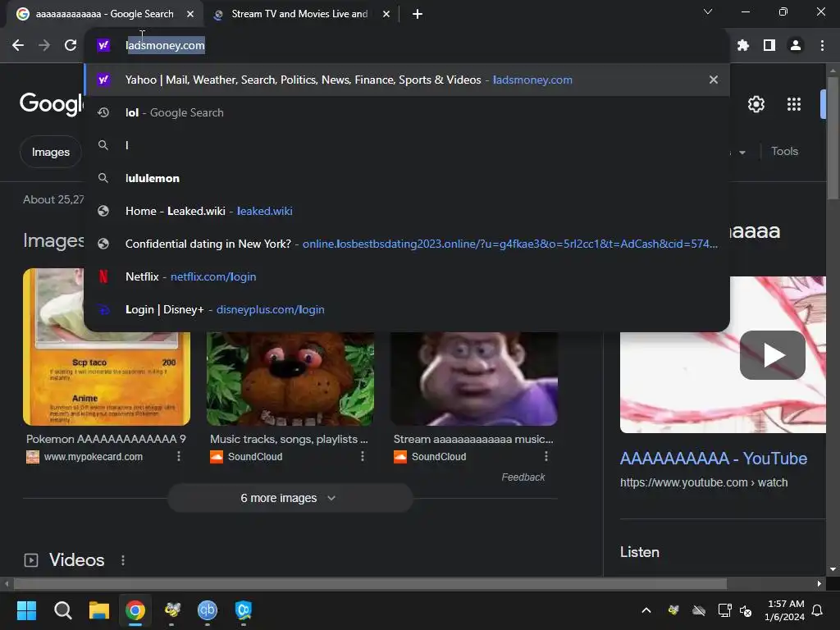Click the browser forward arrow
This screenshot has height=630, width=840.
tap(44, 46)
